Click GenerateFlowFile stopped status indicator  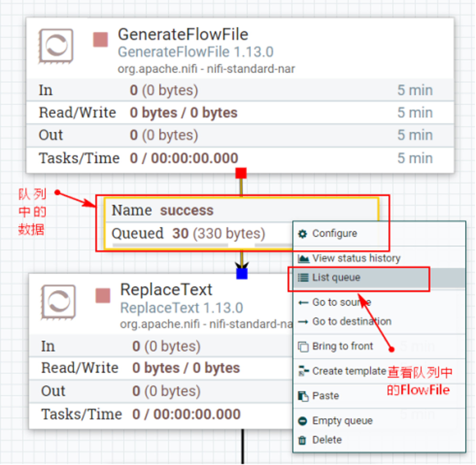101,39
